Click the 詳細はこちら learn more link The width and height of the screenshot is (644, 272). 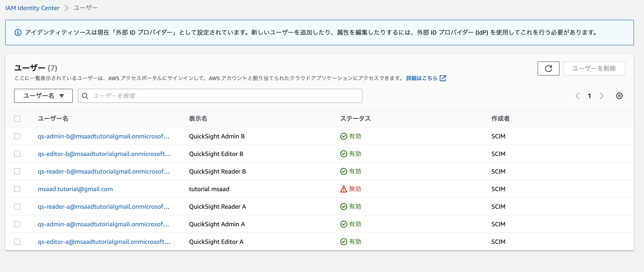click(x=421, y=78)
